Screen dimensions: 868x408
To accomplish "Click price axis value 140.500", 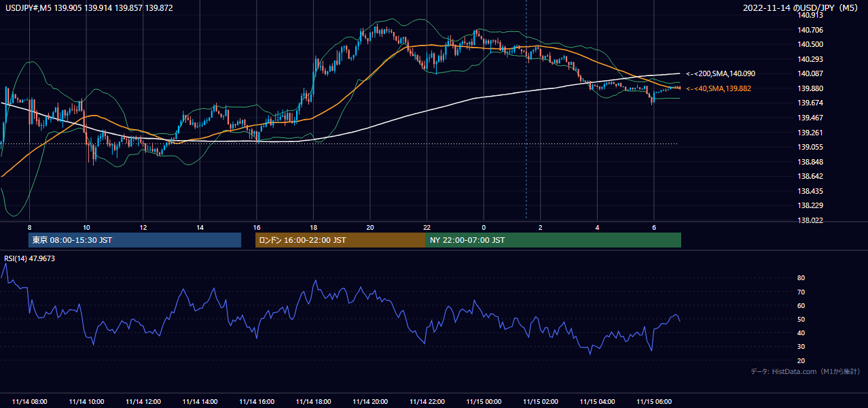I will click(x=811, y=44).
